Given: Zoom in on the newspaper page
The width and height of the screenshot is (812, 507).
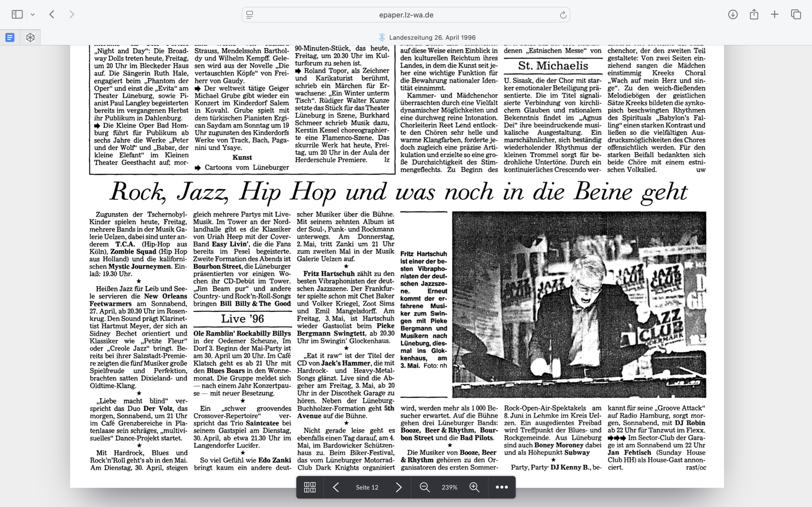Looking at the screenshot, I should pyautogui.click(x=474, y=487).
